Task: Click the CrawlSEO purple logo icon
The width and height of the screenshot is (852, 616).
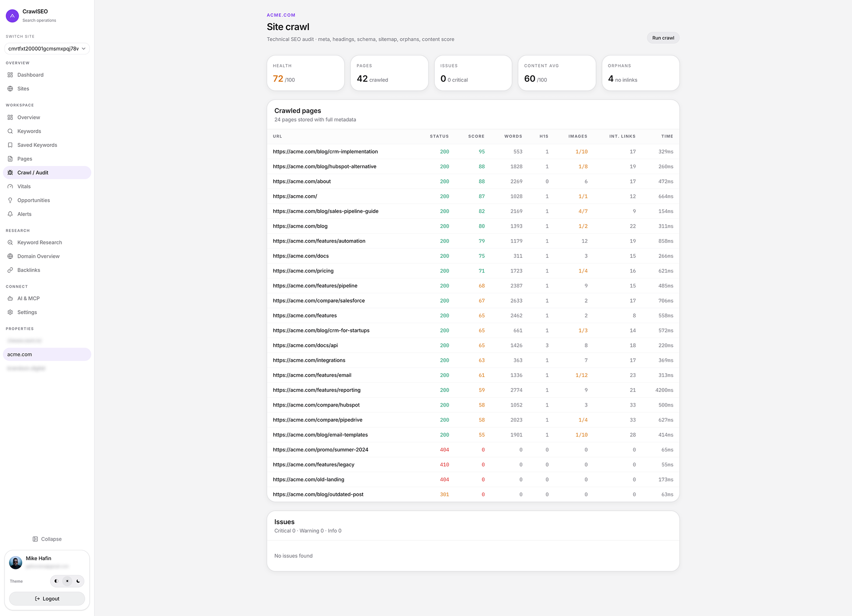Action: click(x=12, y=16)
